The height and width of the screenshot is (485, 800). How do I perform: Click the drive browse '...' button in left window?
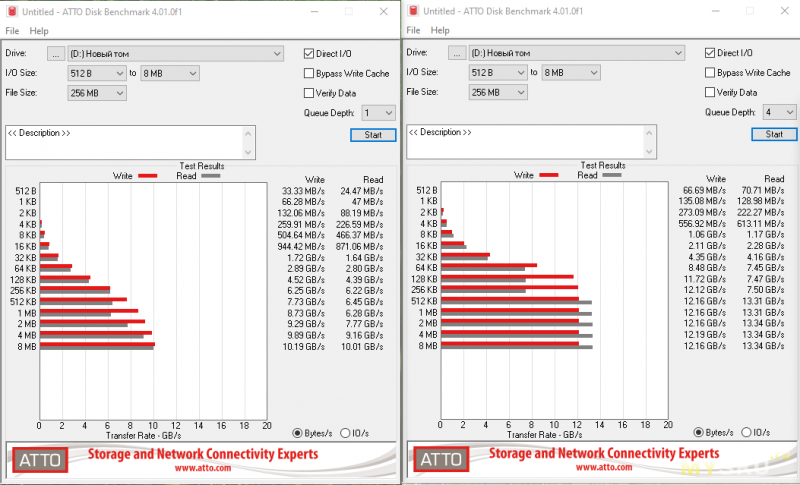click(x=56, y=53)
